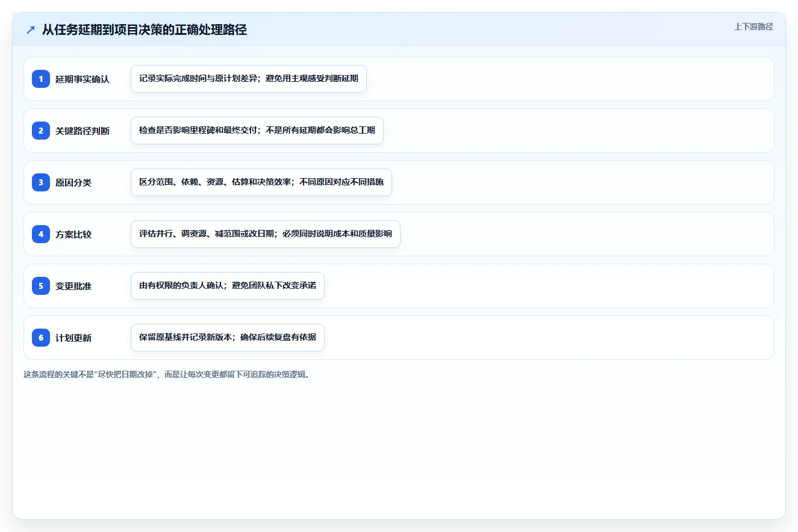Click the step 6 number badge
Screen dimensions: 798x532
tap(41, 338)
